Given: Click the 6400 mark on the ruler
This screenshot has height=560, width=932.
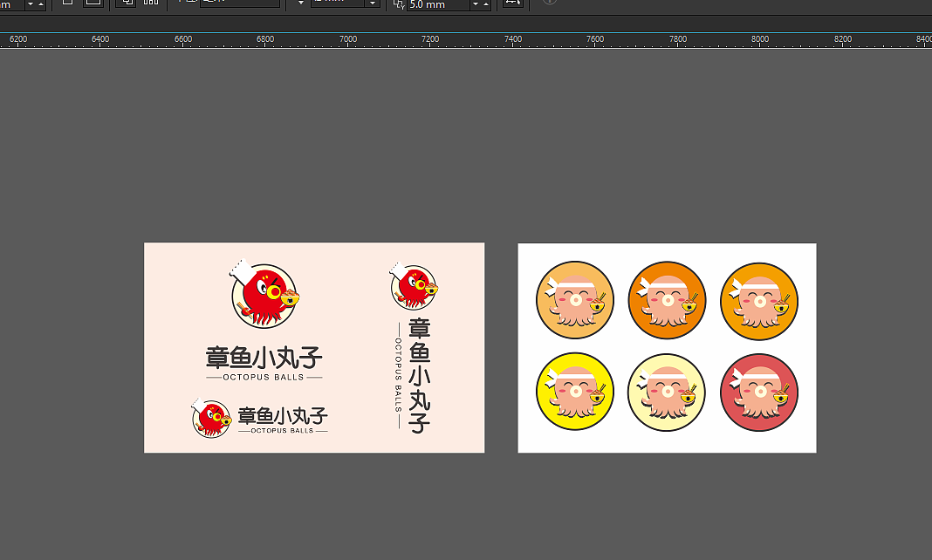Looking at the screenshot, I should 100,39.
